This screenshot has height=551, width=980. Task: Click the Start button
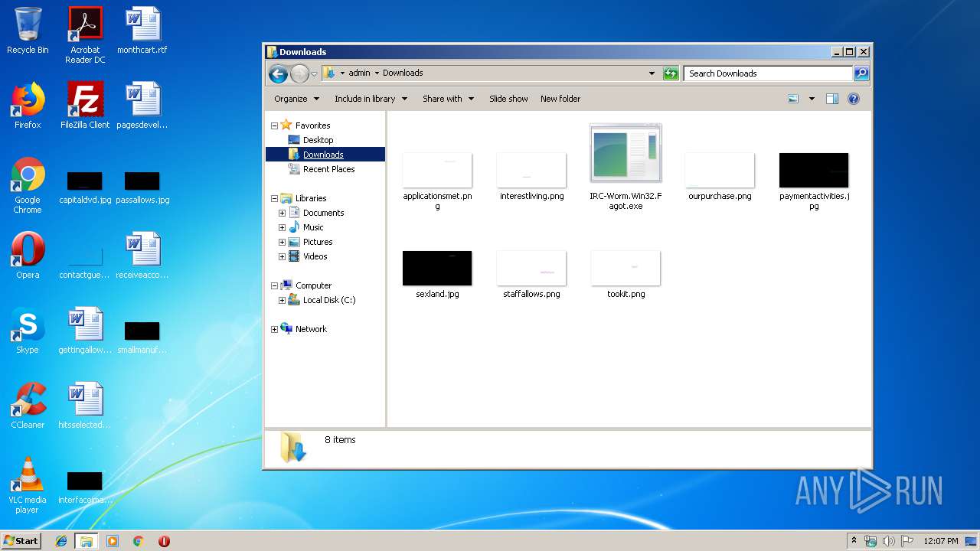click(x=21, y=540)
